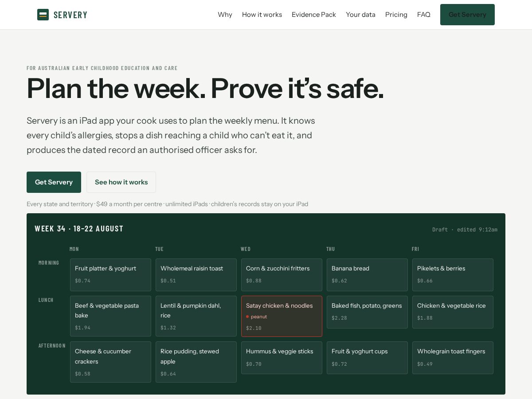Open the Why nav link
The height and width of the screenshot is (399, 532).
pyautogui.click(x=225, y=15)
